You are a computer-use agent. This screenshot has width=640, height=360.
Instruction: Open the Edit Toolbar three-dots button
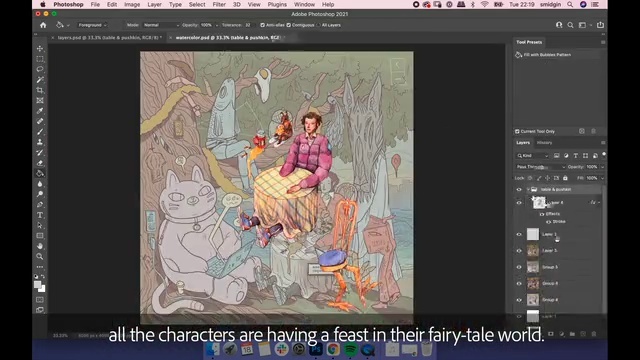[40, 267]
